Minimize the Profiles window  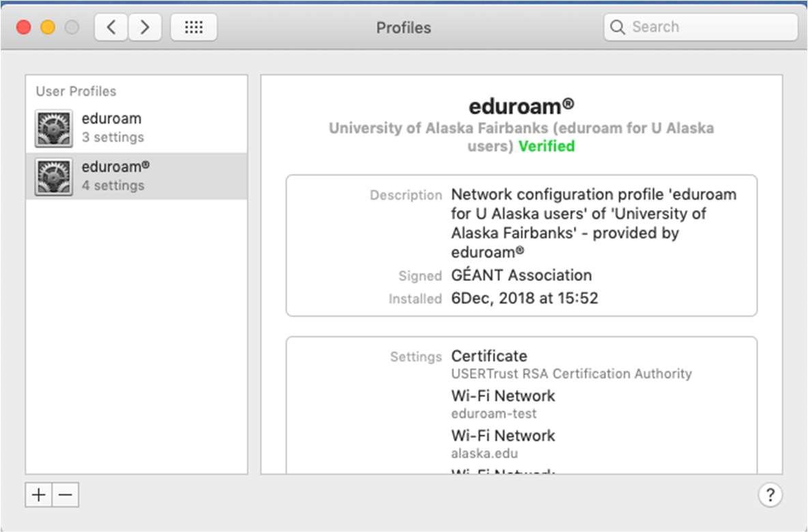(x=48, y=27)
